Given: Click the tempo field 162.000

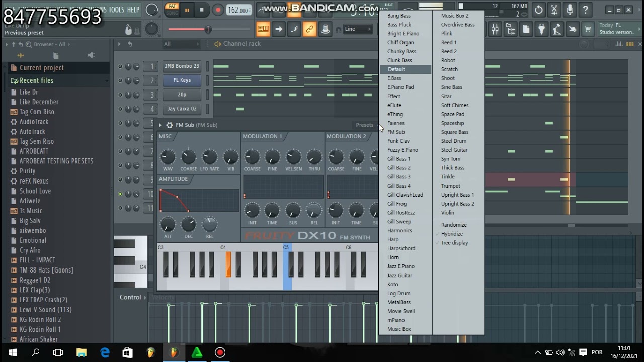Looking at the screenshot, I should (238, 10).
